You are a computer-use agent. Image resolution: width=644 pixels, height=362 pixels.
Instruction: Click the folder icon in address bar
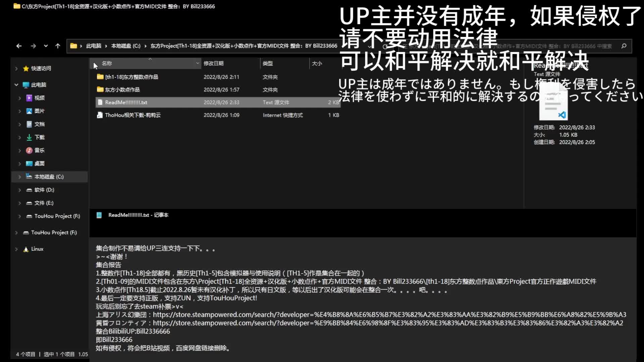pos(73,46)
